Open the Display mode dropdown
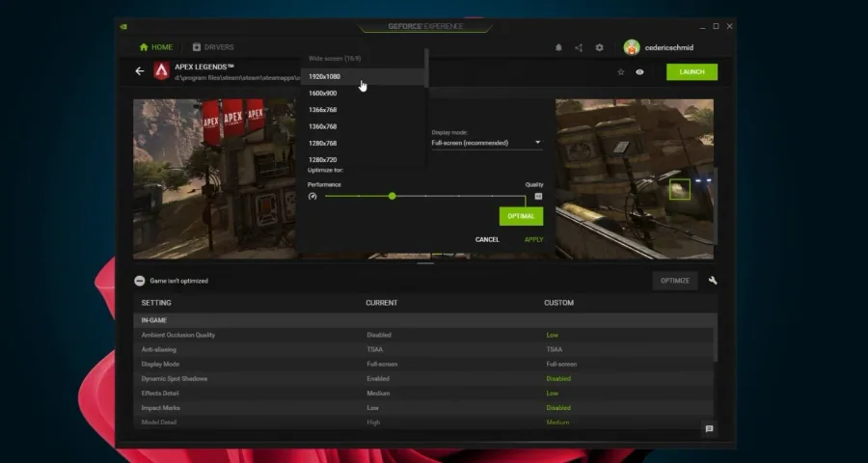This screenshot has height=463, width=868. [487, 143]
